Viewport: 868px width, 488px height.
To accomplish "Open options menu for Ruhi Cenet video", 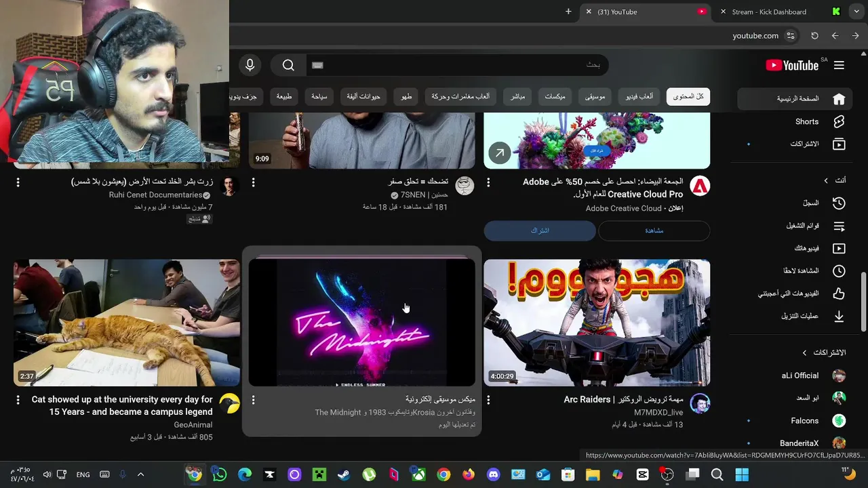I will point(18,182).
